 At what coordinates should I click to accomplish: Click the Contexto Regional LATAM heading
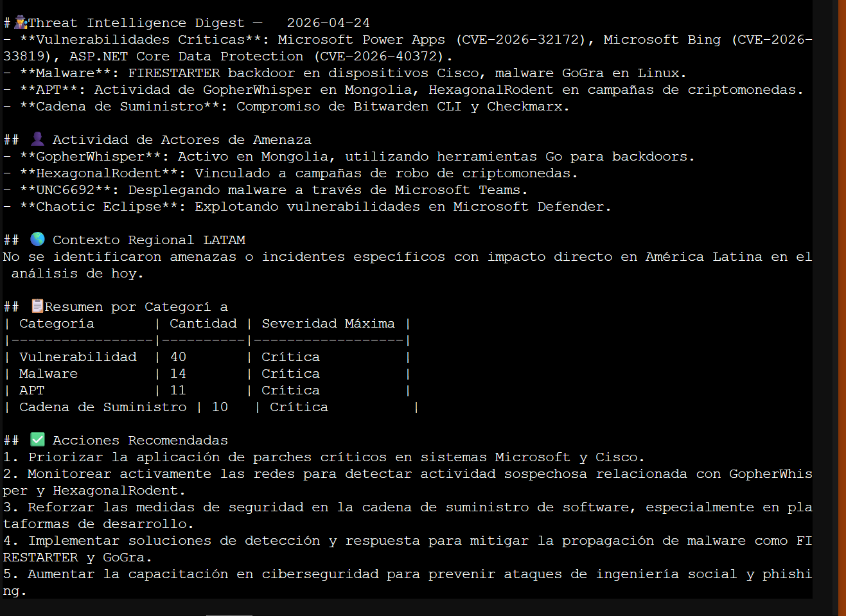[148, 240]
